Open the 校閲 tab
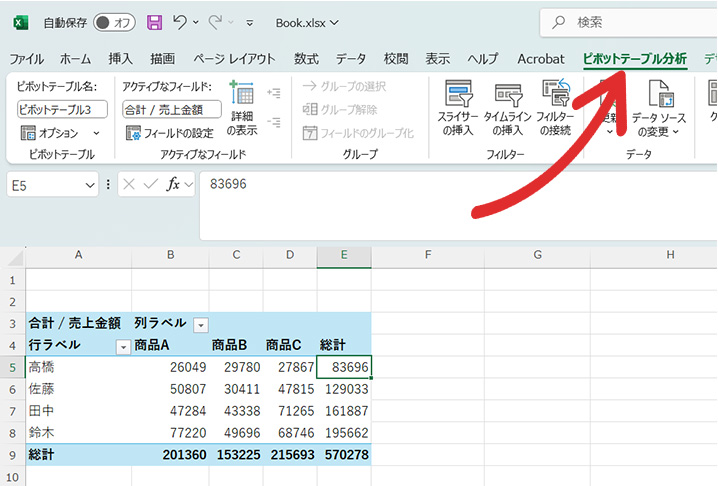The image size is (718, 486). coord(396,59)
